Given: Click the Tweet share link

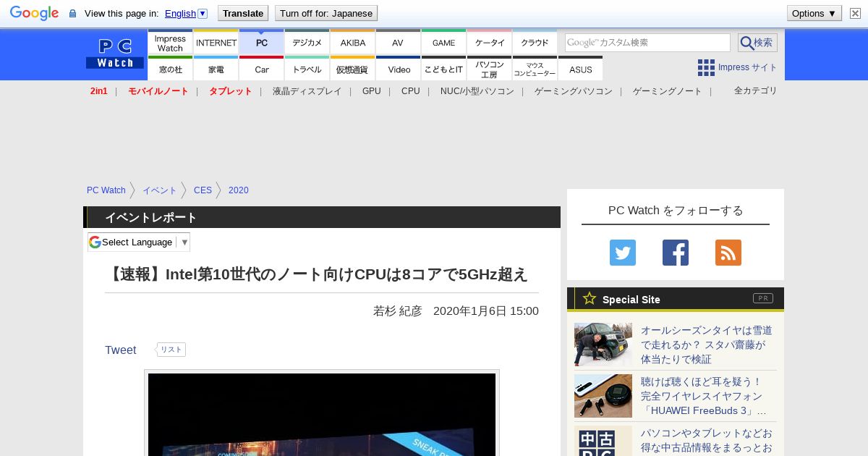Looking at the screenshot, I should tap(120, 350).
